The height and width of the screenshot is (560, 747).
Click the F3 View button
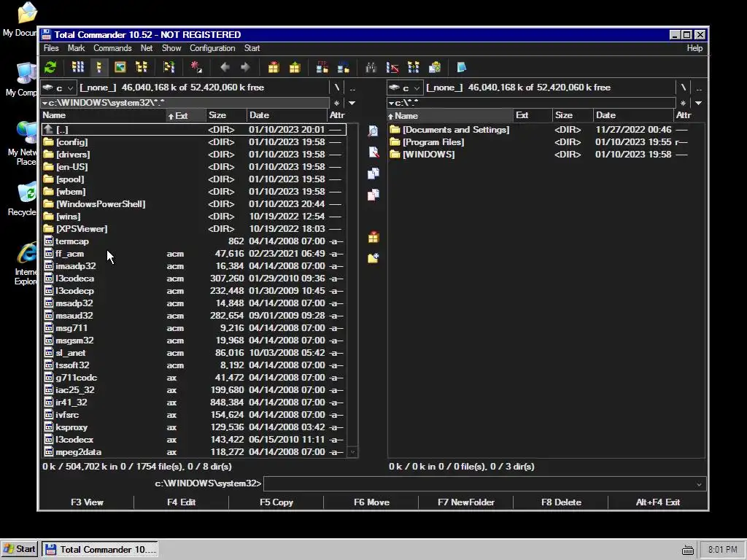tap(87, 502)
